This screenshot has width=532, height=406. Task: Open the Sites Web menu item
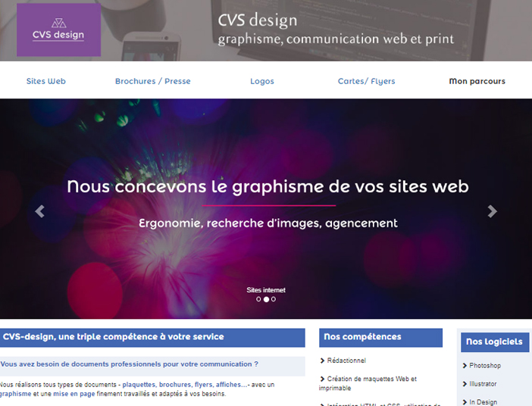click(x=46, y=81)
